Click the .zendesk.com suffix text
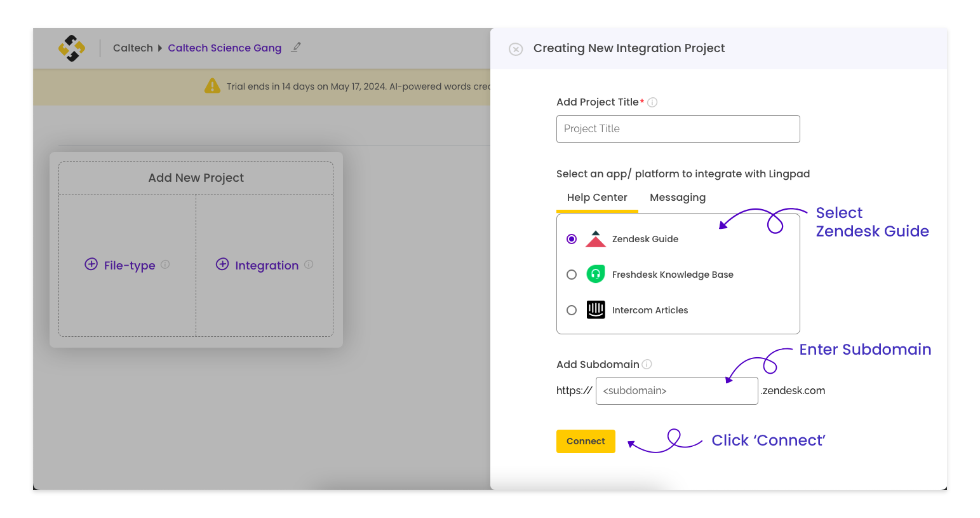Viewport: 980px width, 518px height. (793, 391)
